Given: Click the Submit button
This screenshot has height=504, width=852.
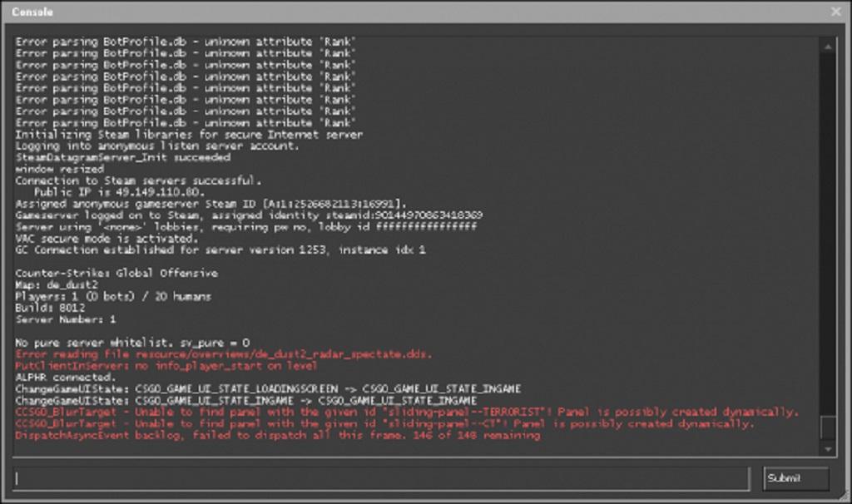Looking at the screenshot, I should (x=796, y=478).
